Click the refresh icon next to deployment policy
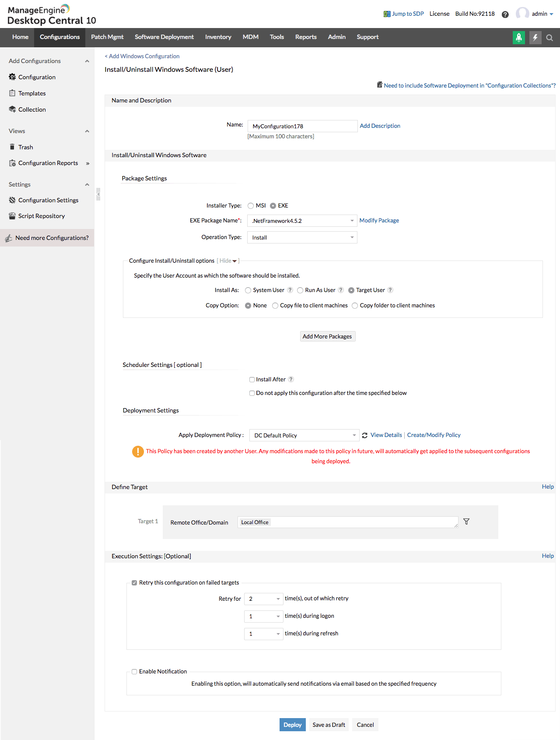 click(x=365, y=435)
